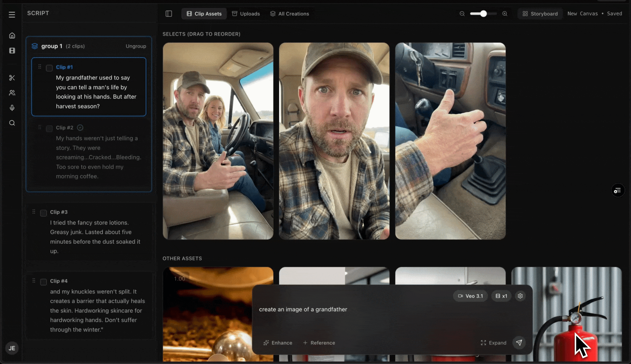Switch to the All Creations tab
This screenshot has width=631, height=364.
(290, 13)
